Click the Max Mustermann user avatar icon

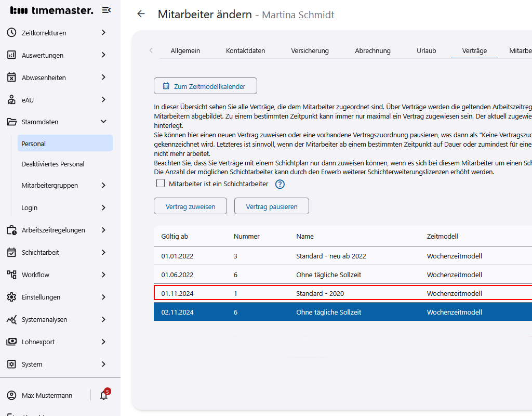[x=11, y=396]
